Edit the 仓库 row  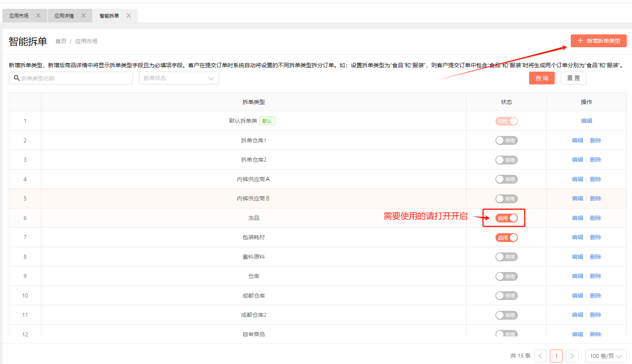click(x=578, y=276)
